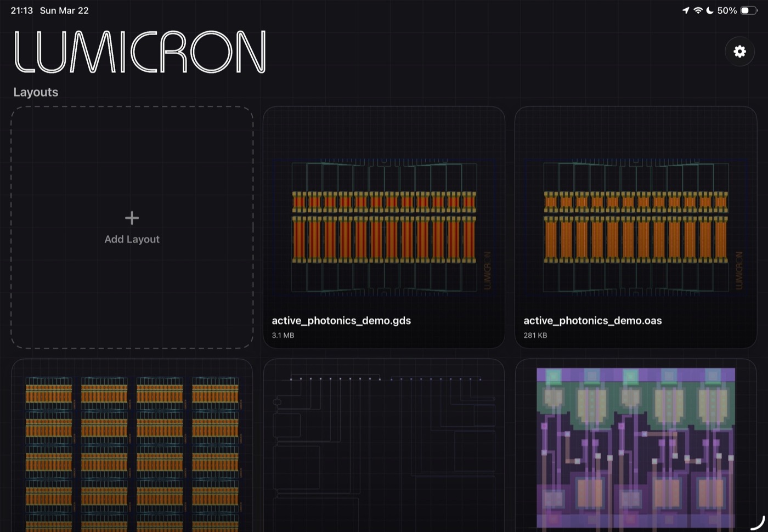Click the 3.1 MB file size text
The image size is (768, 532).
tap(283, 335)
